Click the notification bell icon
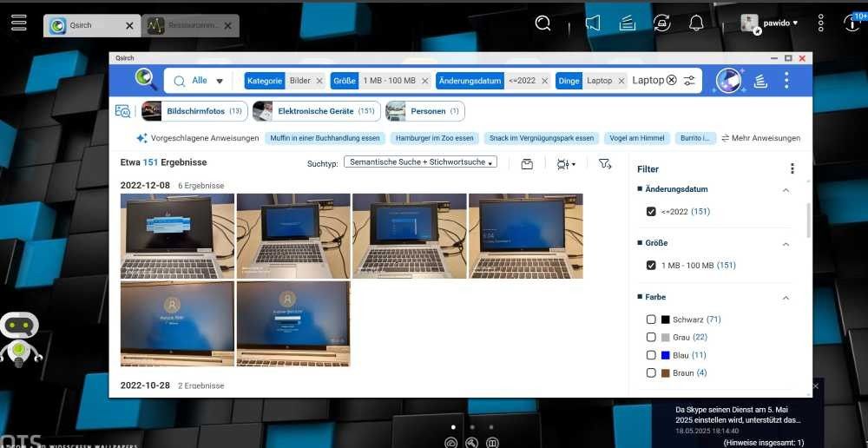868x448 pixels. click(696, 23)
